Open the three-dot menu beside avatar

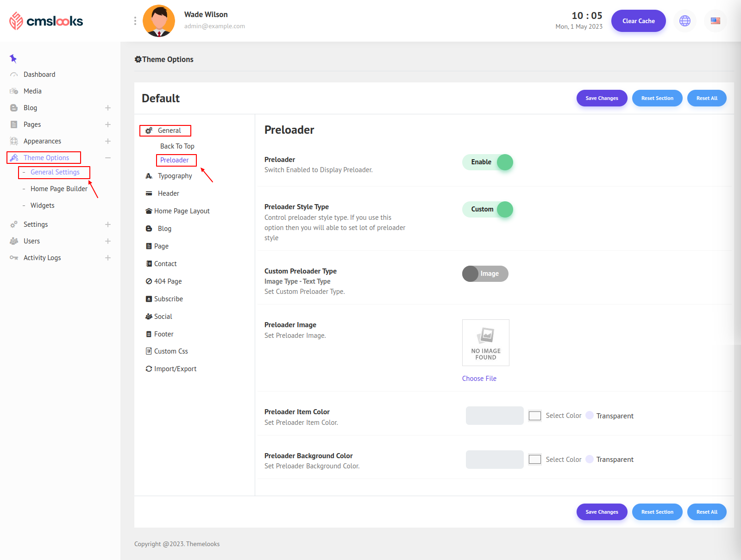pyautogui.click(x=135, y=21)
